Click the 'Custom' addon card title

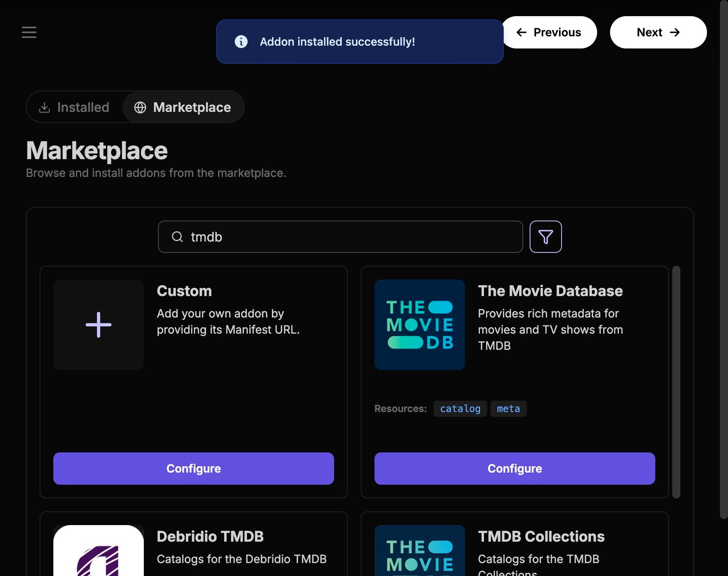coord(184,291)
